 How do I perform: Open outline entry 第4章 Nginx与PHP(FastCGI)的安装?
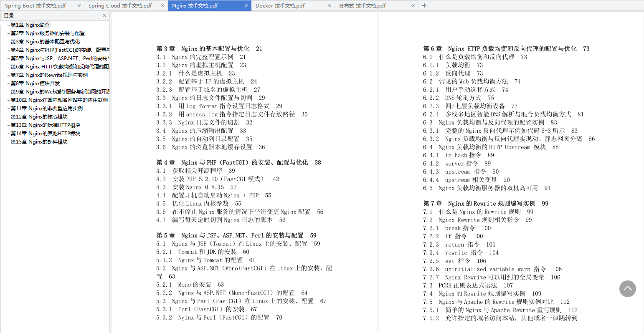click(x=60, y=50)
